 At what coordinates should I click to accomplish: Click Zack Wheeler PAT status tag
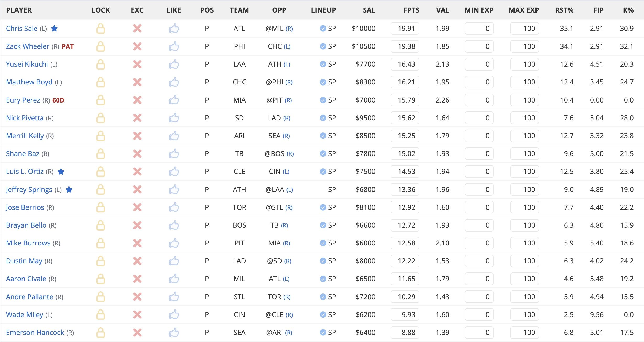[68, 46]
